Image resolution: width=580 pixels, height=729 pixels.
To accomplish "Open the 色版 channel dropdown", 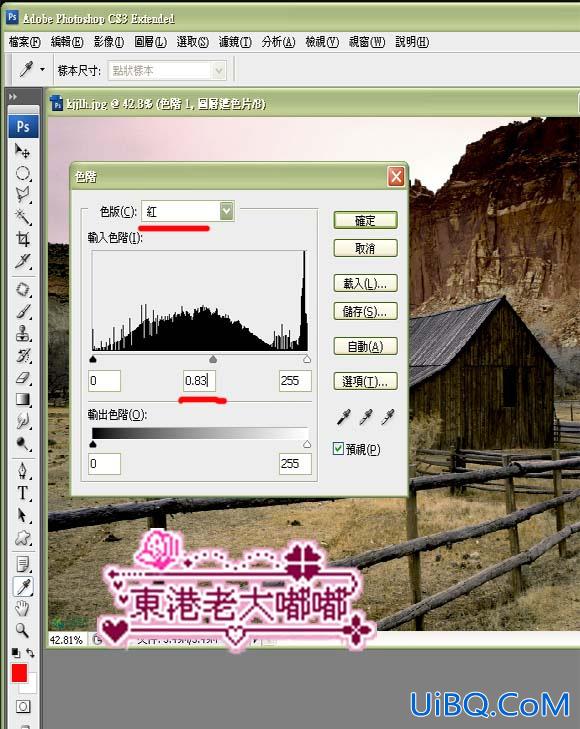I will (226, 211).
